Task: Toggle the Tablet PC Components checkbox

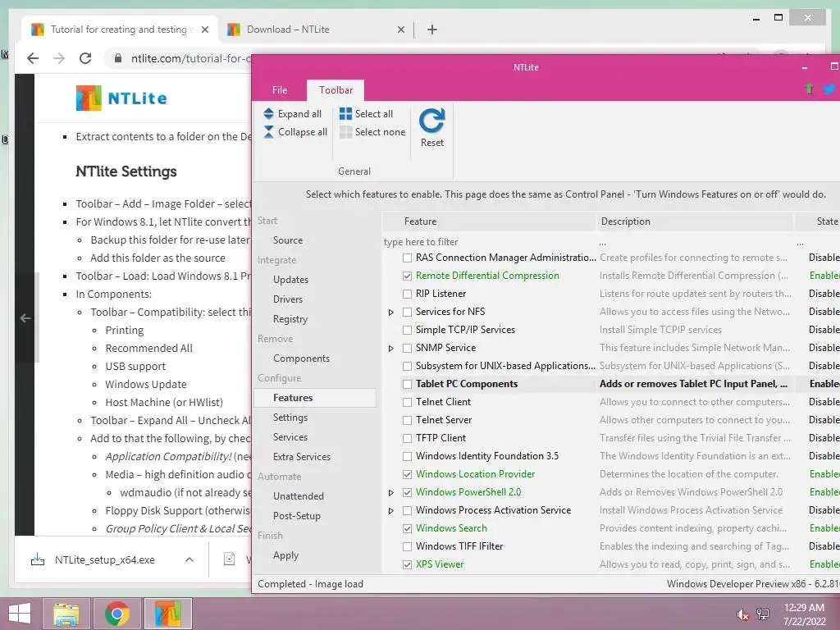Action: point(407,384)
